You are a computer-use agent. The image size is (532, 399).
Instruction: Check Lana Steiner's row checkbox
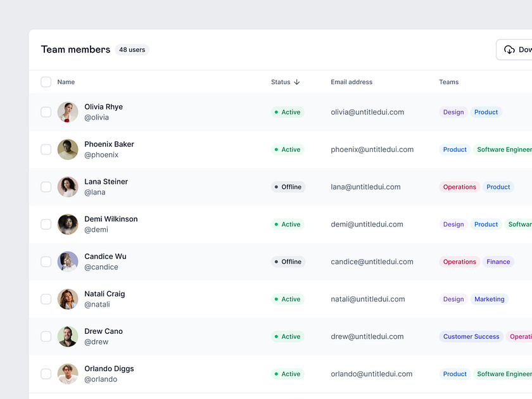coord(46,186)
